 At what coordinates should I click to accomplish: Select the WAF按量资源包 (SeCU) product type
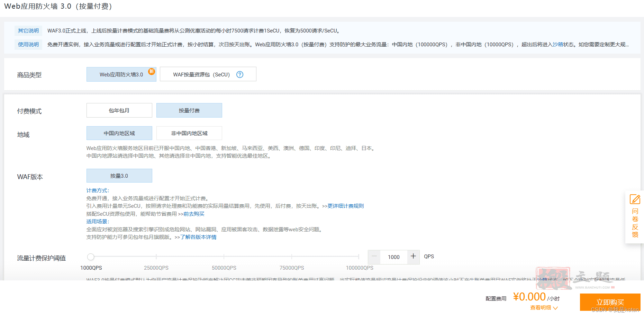pos(208,74)
